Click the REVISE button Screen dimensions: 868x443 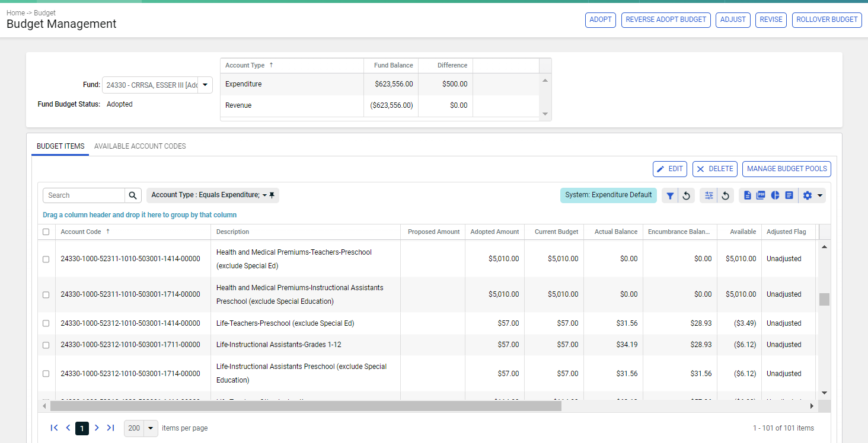tap(771, 20)
